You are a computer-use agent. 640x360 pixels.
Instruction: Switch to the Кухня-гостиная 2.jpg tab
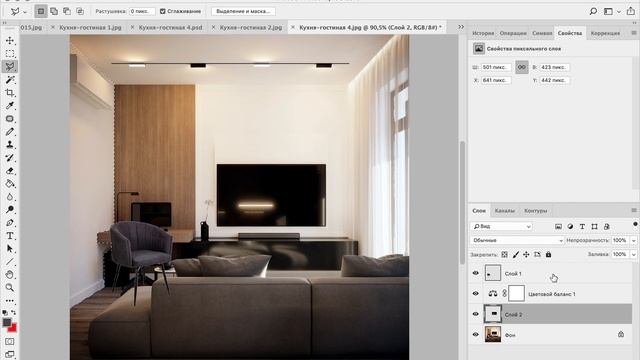click(251, 27)
